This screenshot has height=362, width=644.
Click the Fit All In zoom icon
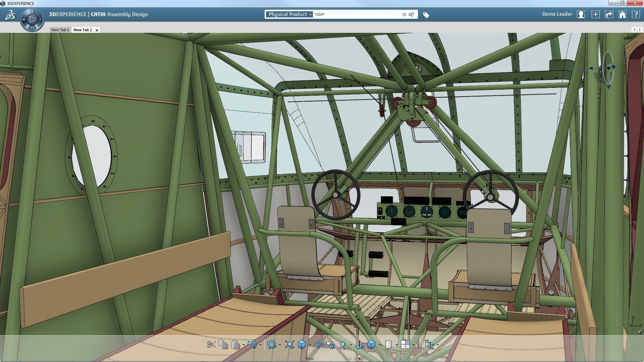click(x=290, y=345)
